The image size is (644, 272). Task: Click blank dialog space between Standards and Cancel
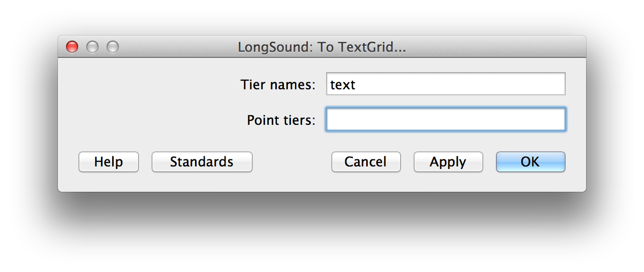click(x=292, y=162)
